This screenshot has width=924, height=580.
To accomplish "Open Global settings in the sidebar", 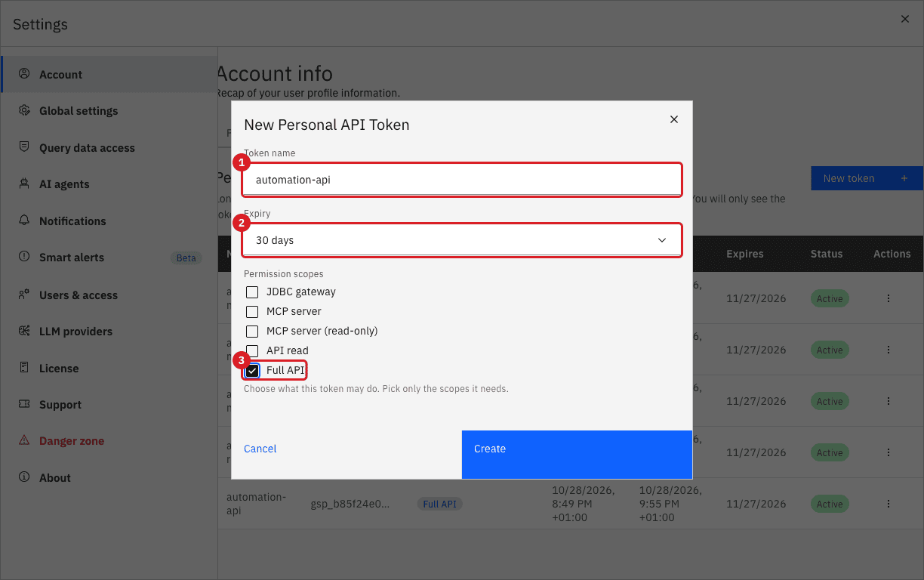I will [109, 111].
